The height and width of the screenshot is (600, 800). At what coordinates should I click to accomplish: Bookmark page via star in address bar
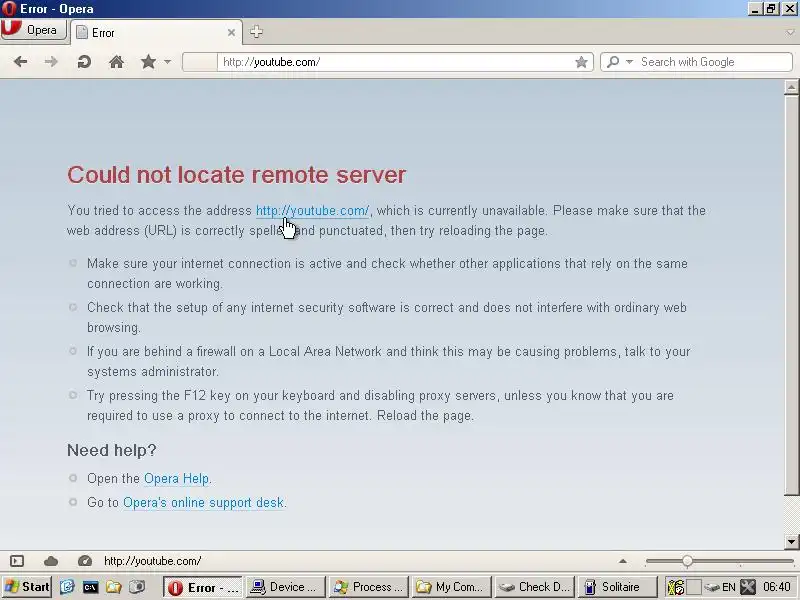click(x=581, y=62)
